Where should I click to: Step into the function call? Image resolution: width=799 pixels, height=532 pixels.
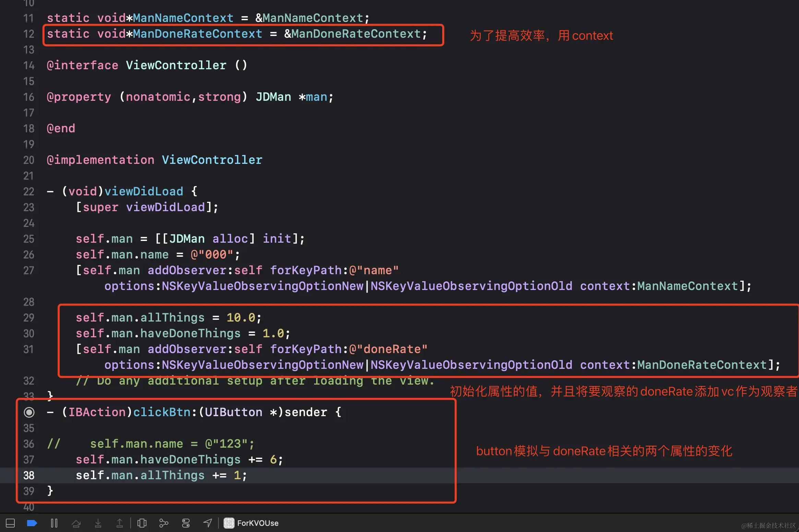coord(98,523)
